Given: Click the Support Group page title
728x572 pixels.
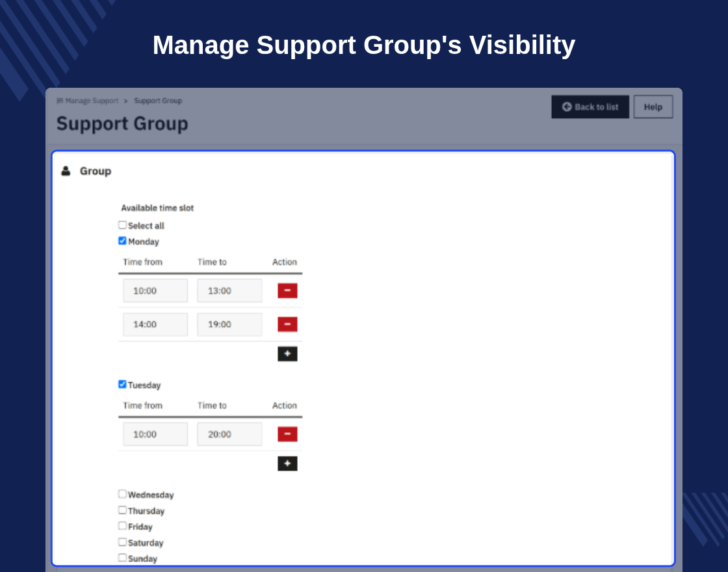Looking at the screenshot, I should click(122, 123).
